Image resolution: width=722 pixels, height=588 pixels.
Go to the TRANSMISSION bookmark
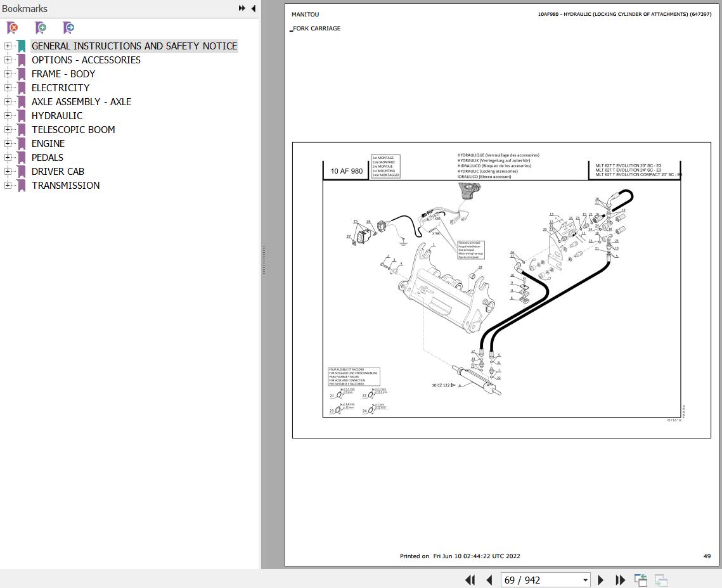point(66,186)
